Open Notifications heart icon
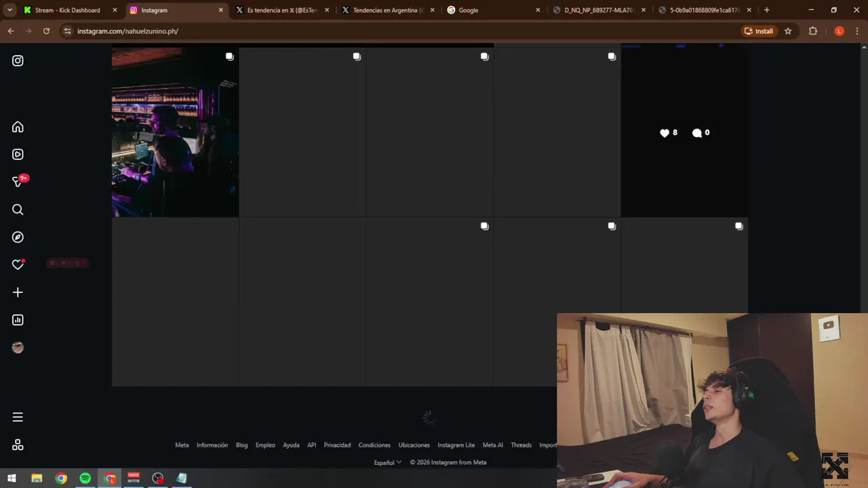 (18, 264)
